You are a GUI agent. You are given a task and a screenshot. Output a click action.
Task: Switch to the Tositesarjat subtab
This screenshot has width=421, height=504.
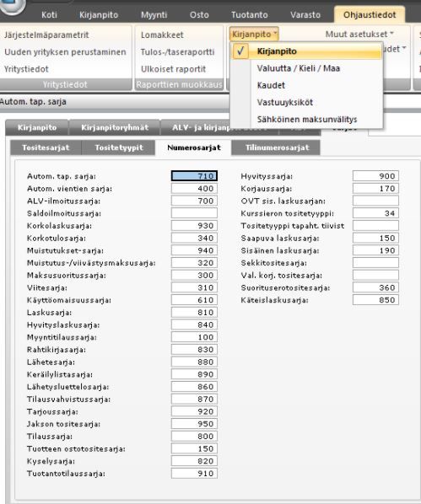click(46, 147)
